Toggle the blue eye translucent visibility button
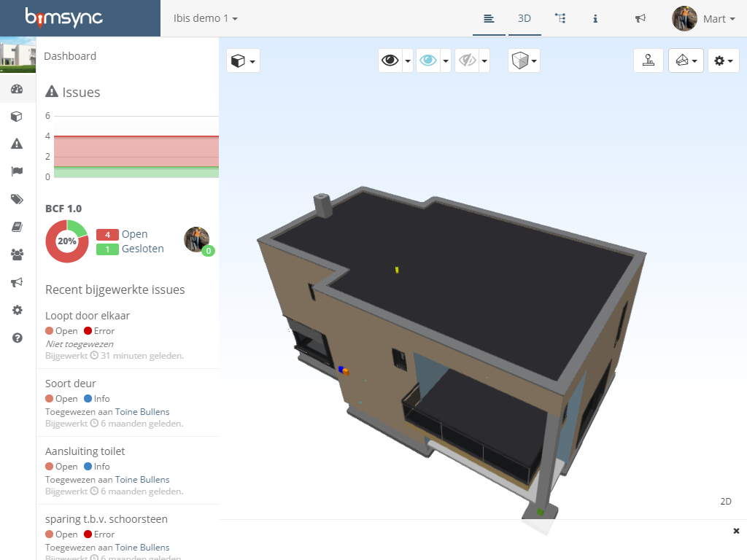The height and width of the screenshot is (560, 747). click(x=428, y=61)
